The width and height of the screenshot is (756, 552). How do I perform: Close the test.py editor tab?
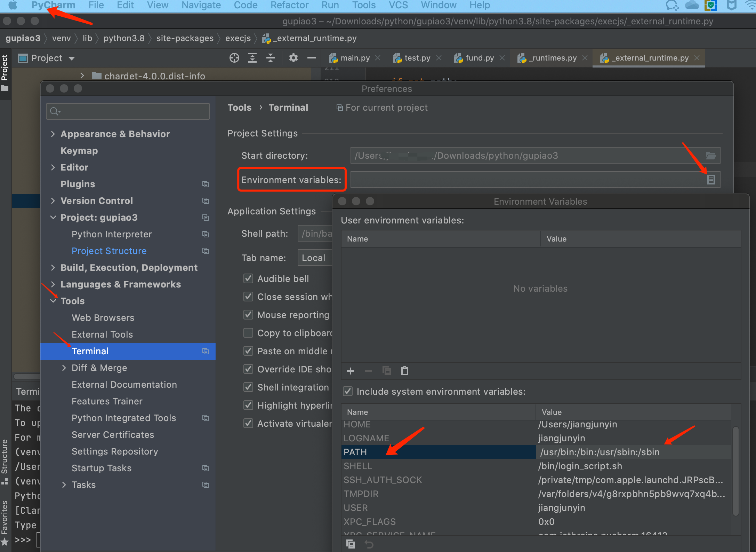439,58
